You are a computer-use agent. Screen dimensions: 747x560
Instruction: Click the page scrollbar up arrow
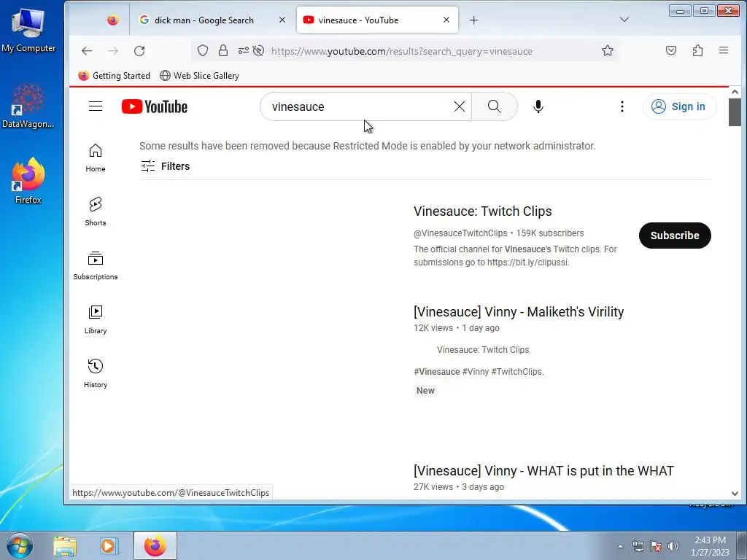pyautogui.click(x=735, y=92)
